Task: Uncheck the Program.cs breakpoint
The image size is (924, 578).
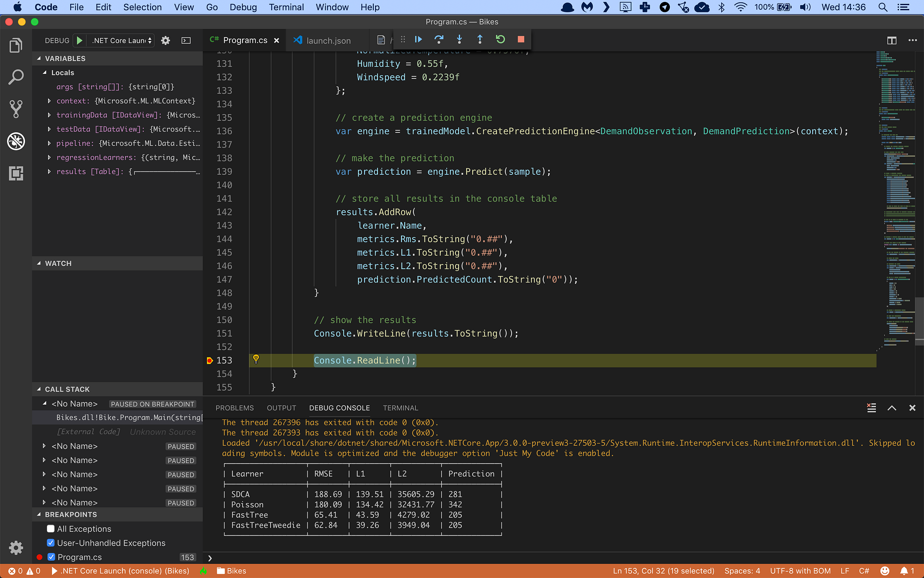Action: click(x=51, y=557)
